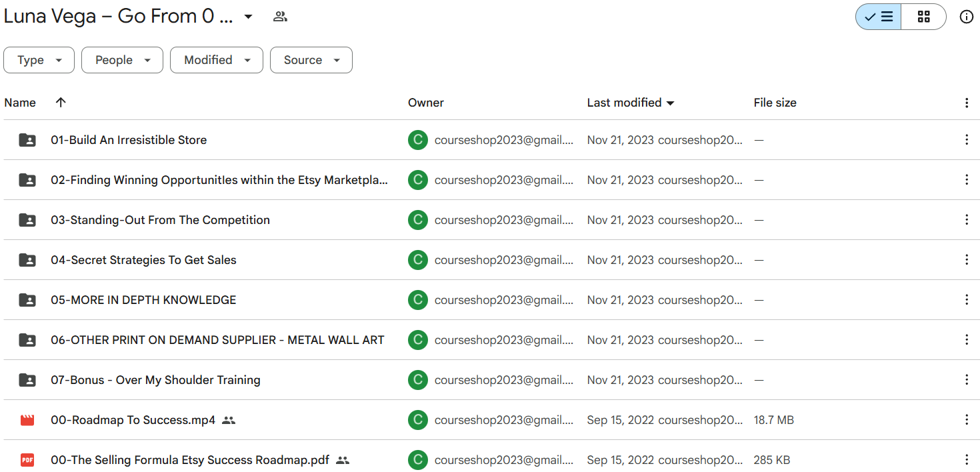The width and height of the screenshot is (980, 472).
Task: Click the red video icon for Roadmap To Success
Action: pos(27,420)
